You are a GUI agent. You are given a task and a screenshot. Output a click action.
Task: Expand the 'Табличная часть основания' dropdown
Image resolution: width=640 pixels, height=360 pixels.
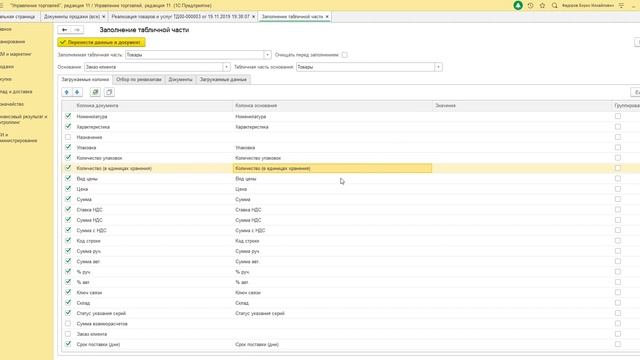point(438,67)
